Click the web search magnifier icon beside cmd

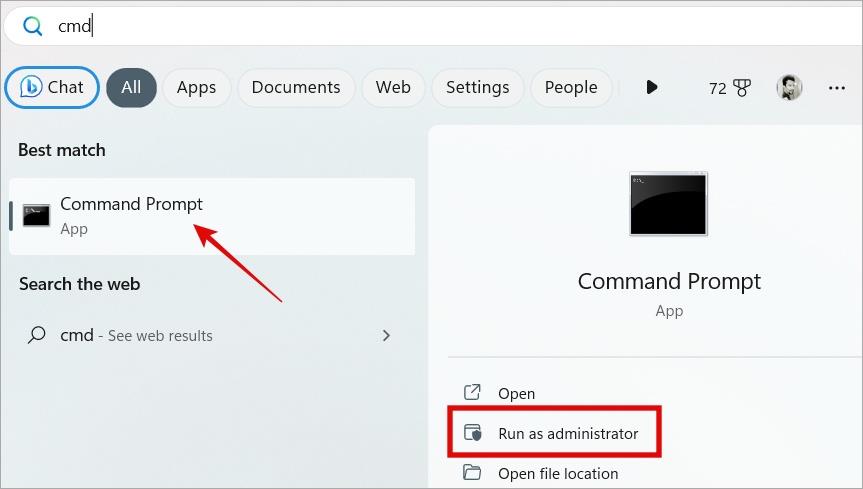[36, 335]
